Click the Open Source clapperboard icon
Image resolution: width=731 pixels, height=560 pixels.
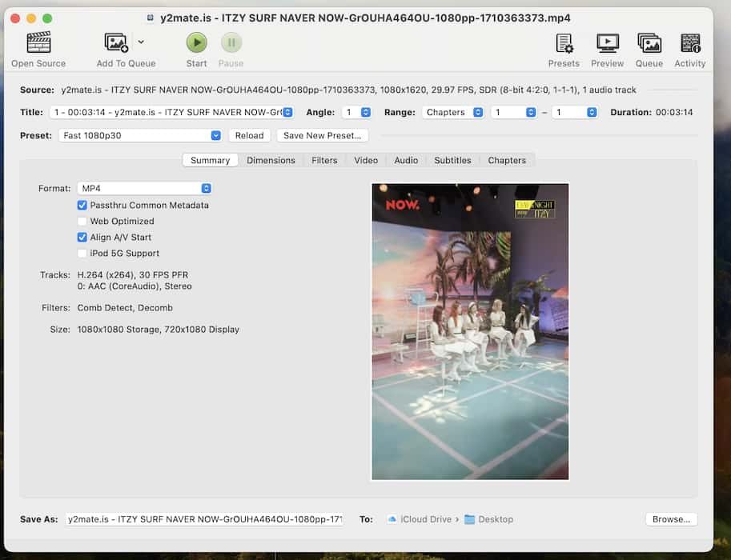coord(38,43)
